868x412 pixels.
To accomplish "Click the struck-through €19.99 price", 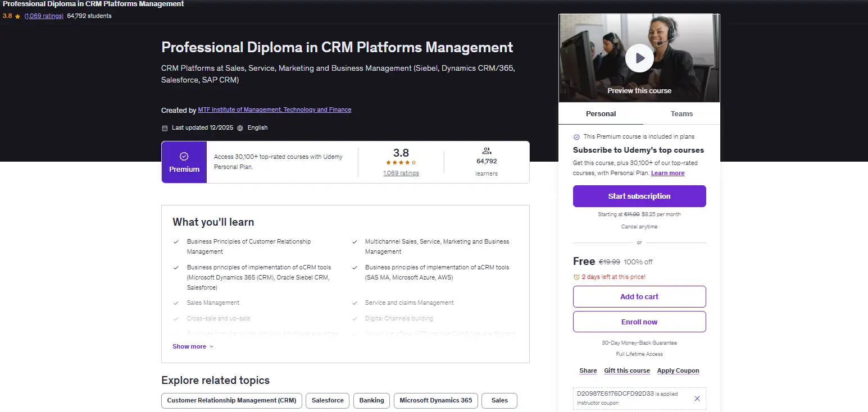I will (610, 262).
